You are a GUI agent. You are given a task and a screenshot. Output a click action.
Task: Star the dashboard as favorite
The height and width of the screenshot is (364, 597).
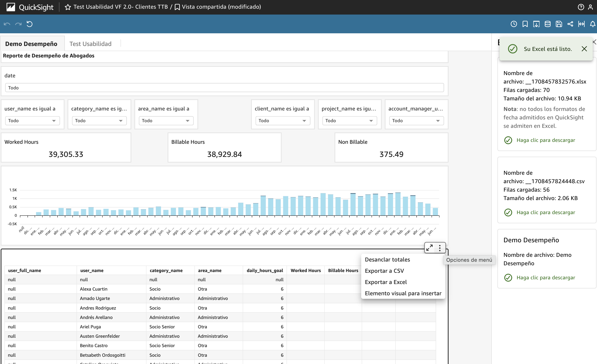click(x=68, y=7)
